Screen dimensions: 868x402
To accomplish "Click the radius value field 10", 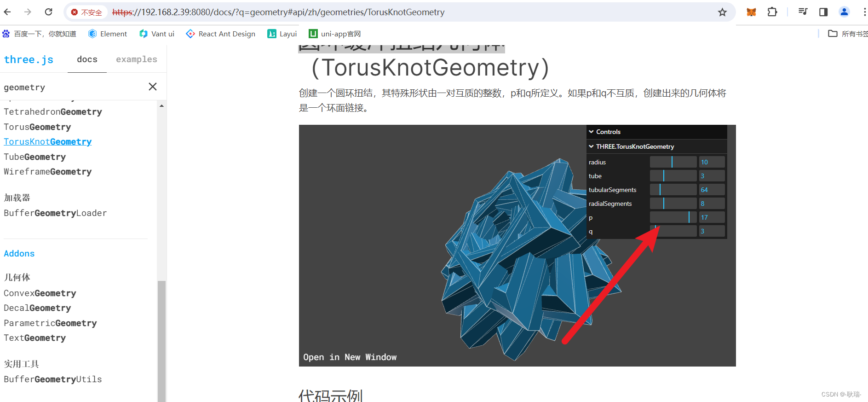I will tap(712, 162).
